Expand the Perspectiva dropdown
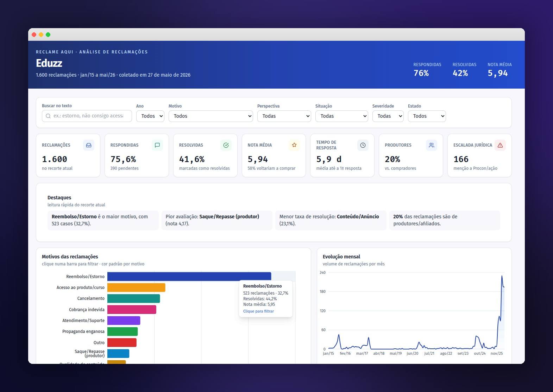The height and width of the screenshot is (392, 553). 284,116
